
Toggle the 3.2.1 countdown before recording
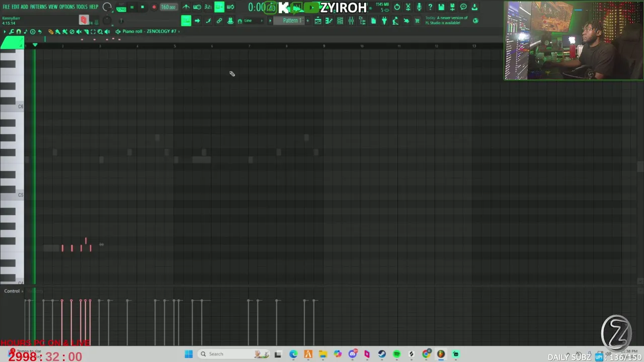[208, 7]
